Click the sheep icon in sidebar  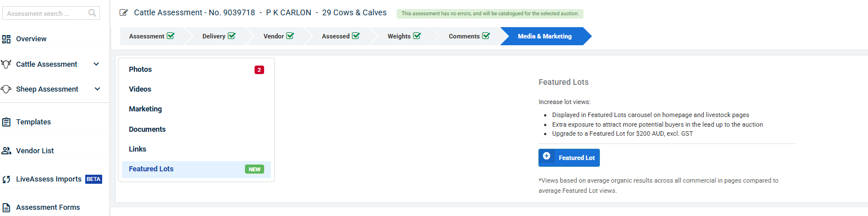pyautogui.click(x=7, y=89)
